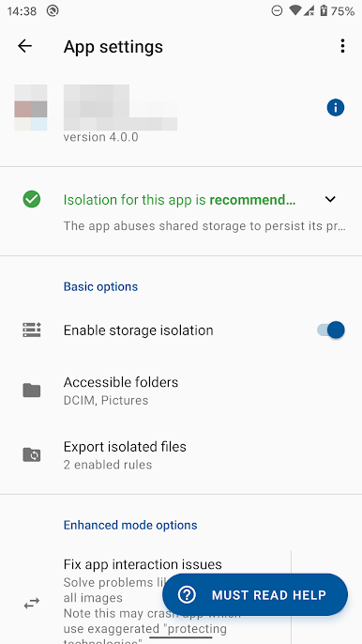Open Export isolated files setting
Viewport: 362px width, 644px height.
(x=181, y=455)
